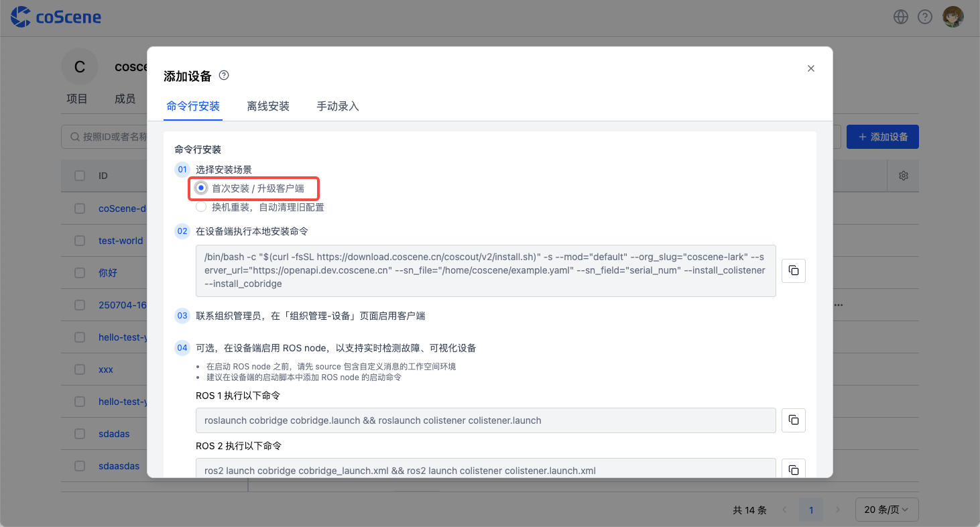Click the roslaunch cobridge command text box

[485, 420]
